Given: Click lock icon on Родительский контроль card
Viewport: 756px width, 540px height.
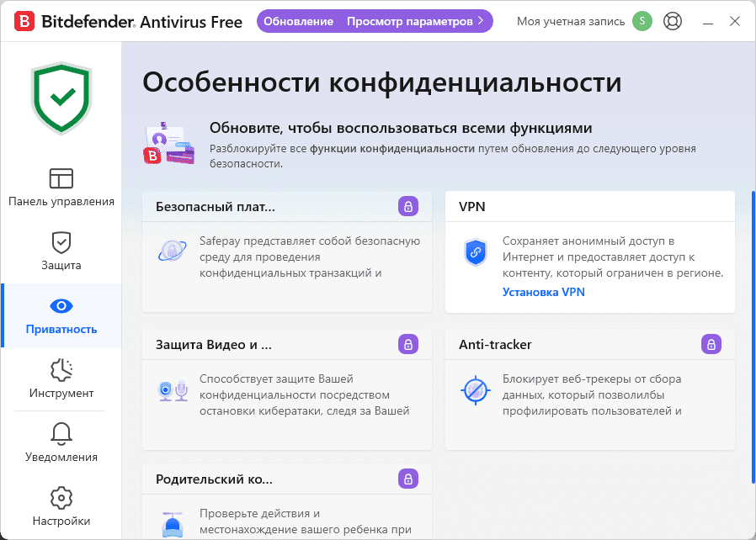Looking at the screenshot, I should [x=408, y=479].
